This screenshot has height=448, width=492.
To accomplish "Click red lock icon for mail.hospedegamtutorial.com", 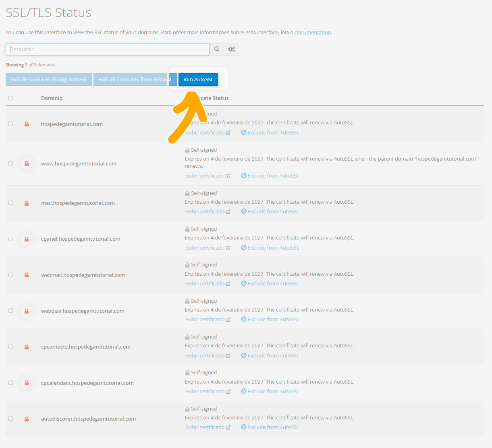I will pyautogui.click(x=27, y=203).
